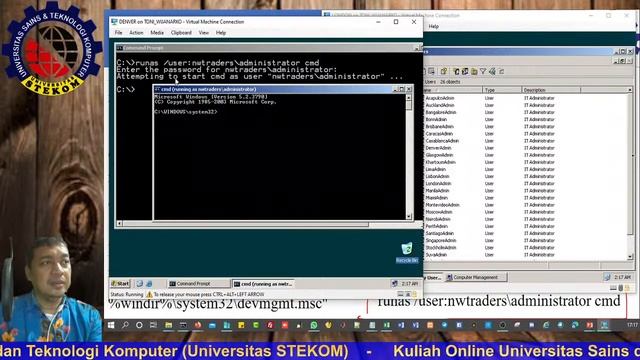Viewport: 640px width, 360px height.
Task: Open Task View on the host taskbar
Action: pos(153,325)
